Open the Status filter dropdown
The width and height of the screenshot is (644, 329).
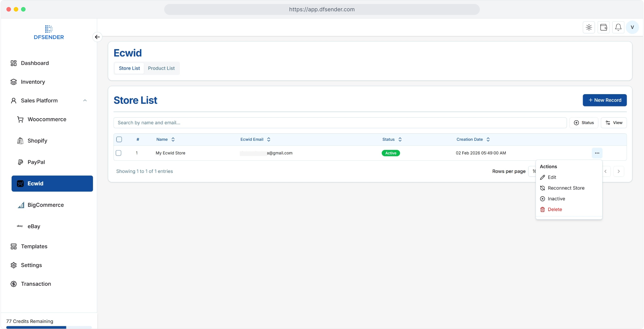(584, 123)
